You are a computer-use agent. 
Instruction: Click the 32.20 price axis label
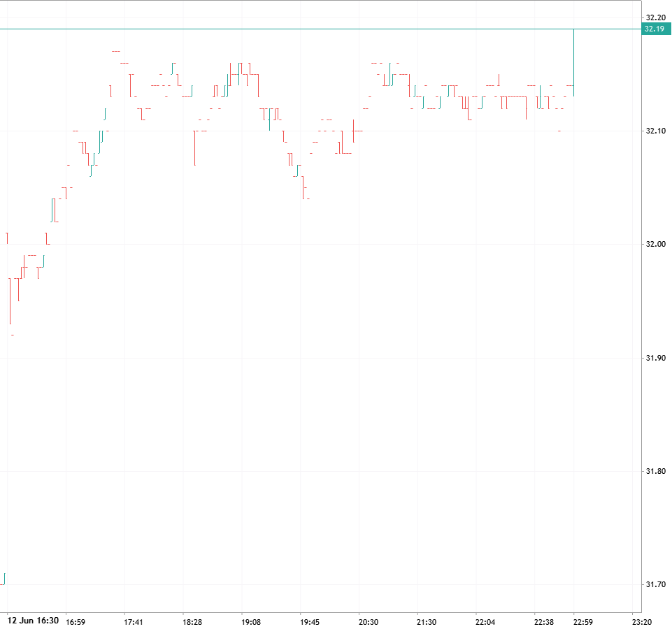(656, 17)
